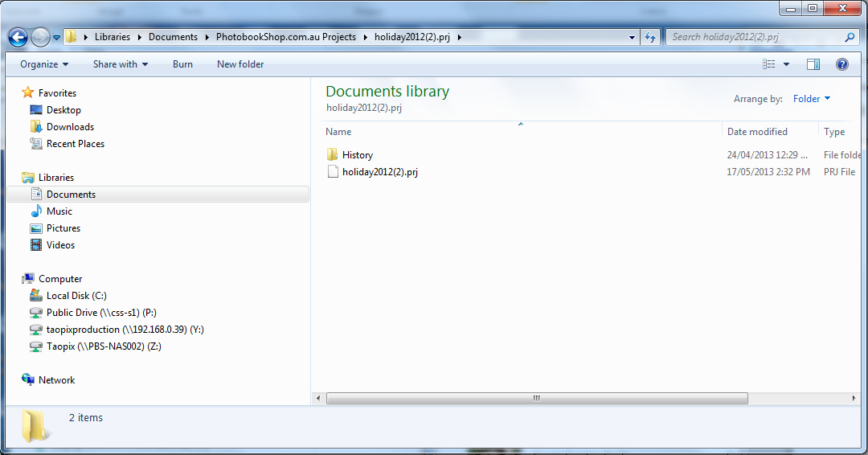Click the holiday2012(2).prj file icon
Image resolution: width=868 pixels, height=455 pixels.
pyautogui.click(x=332, y=171)
